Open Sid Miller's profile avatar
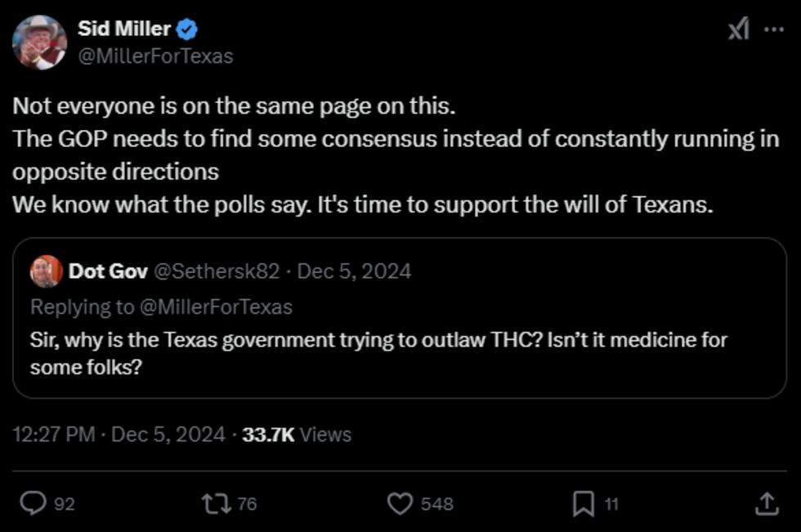This screenshot has height=532, width=801. (39, 42)
